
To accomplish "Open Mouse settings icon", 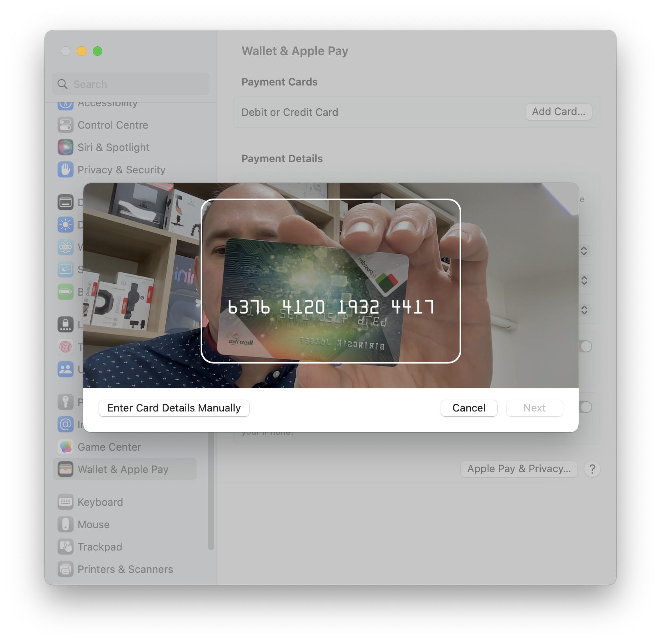I will tap(66, 525).
